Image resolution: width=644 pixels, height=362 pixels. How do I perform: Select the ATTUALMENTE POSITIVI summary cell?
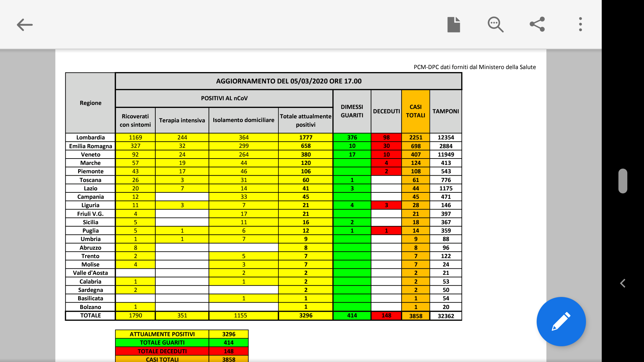click(x=162, y=334)
